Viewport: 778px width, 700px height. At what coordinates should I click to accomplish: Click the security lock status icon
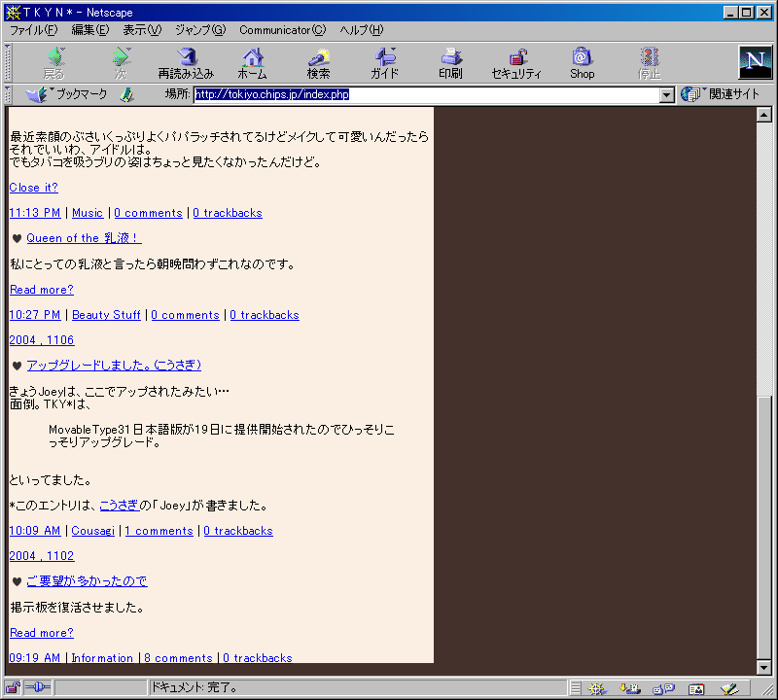coord(13,687)
